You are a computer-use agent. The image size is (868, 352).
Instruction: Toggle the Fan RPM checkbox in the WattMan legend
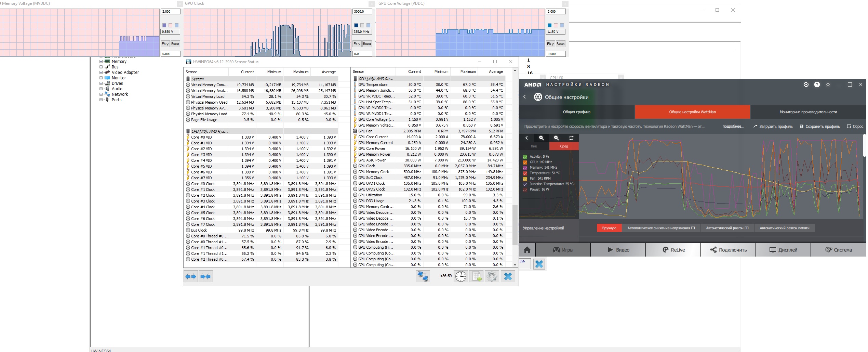pyautogui.click(x=525, y=179)
